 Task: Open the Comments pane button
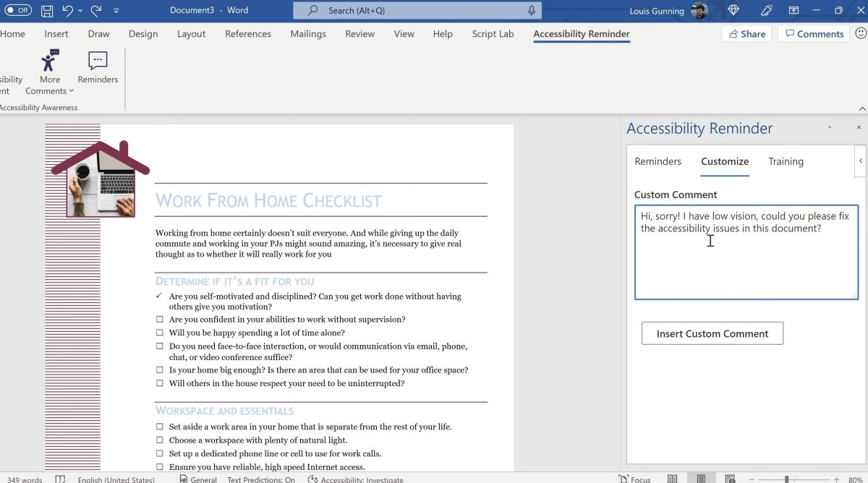(814, 34)
